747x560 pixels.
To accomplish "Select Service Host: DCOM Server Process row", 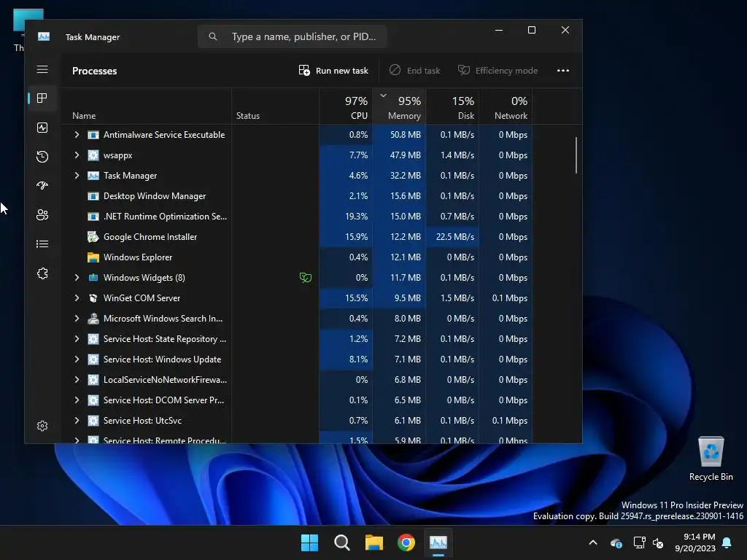I will (298, 400).
